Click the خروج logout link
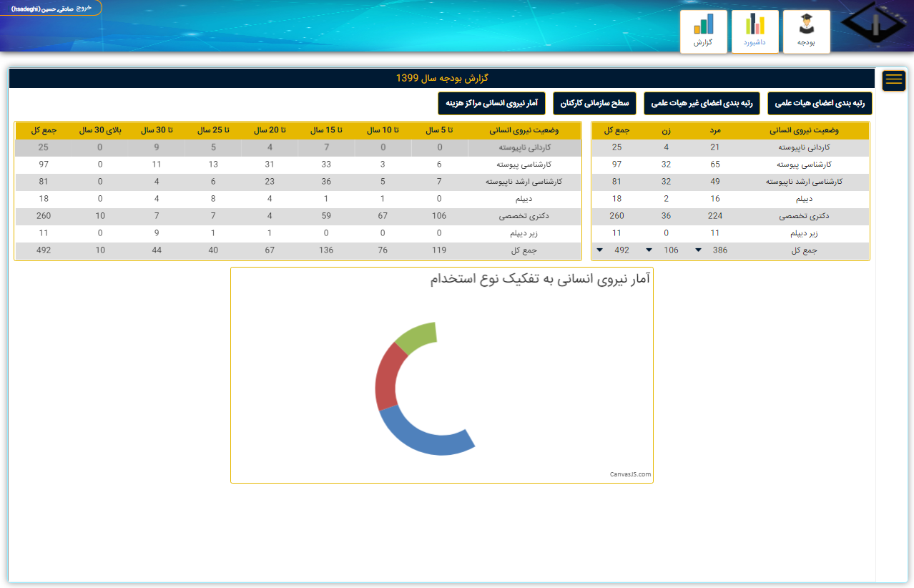The width and height of the screenshot is (914, 588). 84,8
